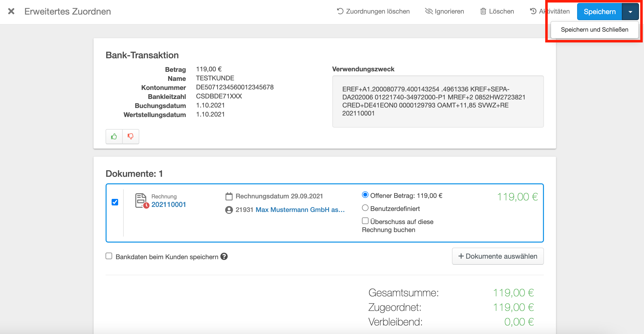Click Ignorieren in the toolbar
The image size is (644, 334).
point(444,11)
